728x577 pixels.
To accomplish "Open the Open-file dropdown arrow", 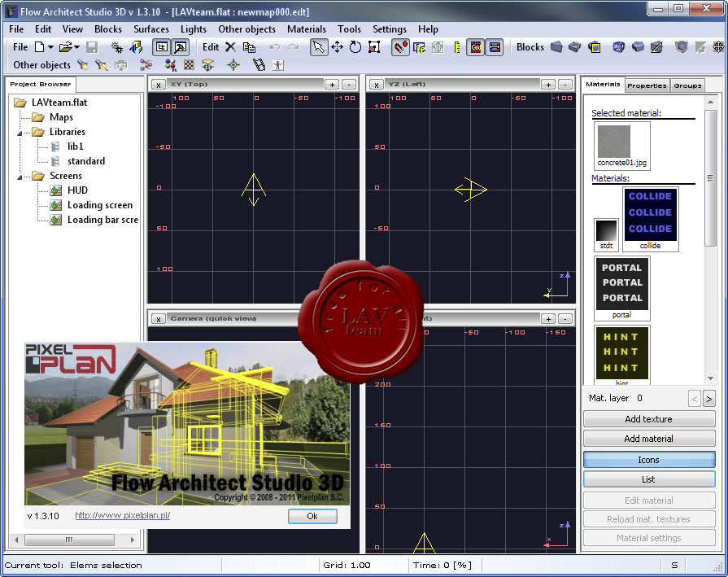I will click(77, 47).
